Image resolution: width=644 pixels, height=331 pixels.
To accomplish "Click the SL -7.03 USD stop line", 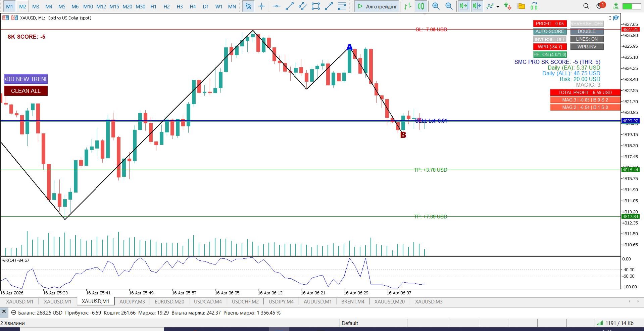I will (431, 30).
